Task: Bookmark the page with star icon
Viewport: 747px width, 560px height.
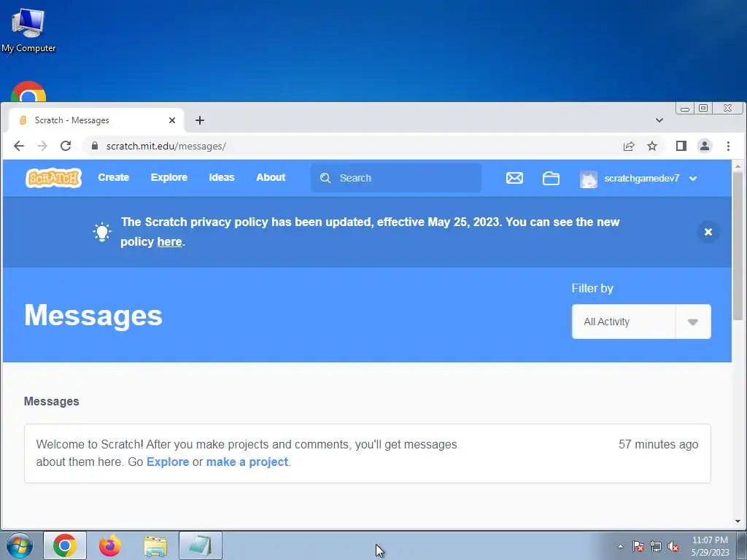Action: [652, 146]
